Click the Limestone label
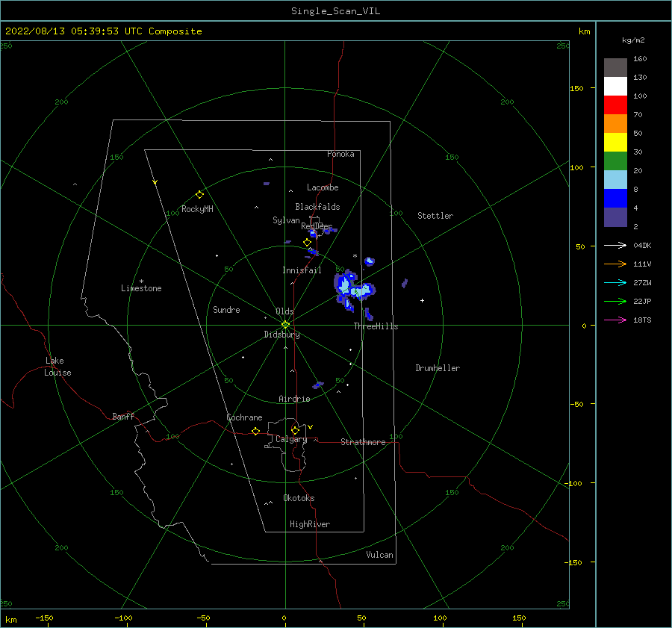Screen dimensions: 672x628 pos(141,288)
